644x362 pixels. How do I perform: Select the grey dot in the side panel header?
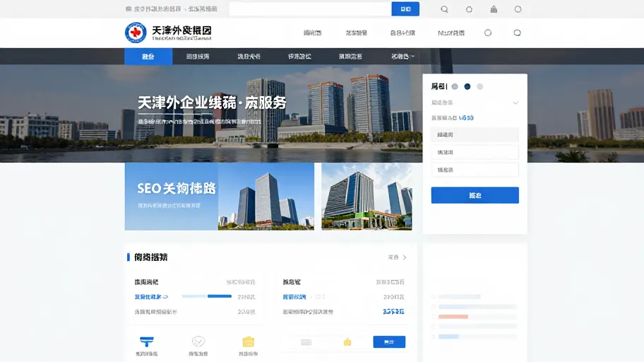point(479,86)
